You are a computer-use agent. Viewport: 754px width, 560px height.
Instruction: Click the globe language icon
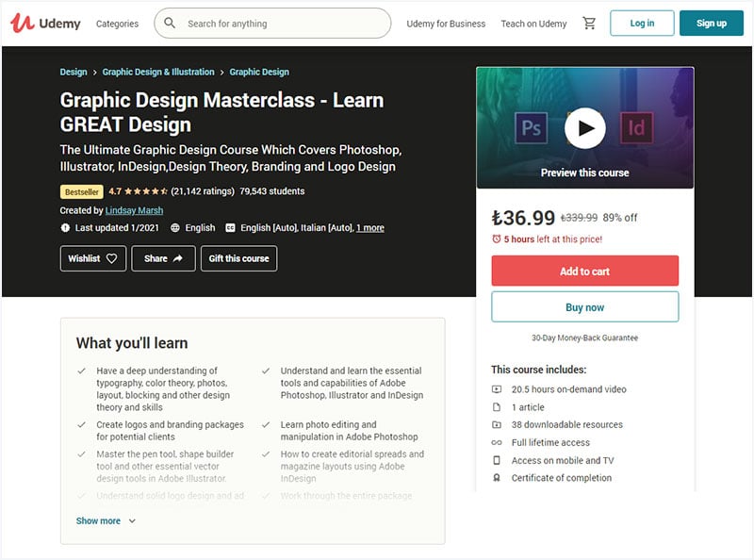[x=175, y=227]
